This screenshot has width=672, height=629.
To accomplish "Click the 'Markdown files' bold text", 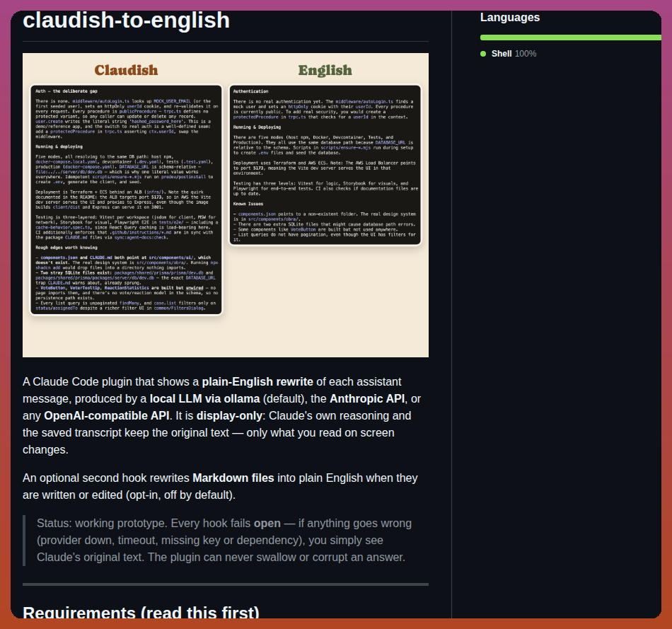I will (x=233, y=478).
